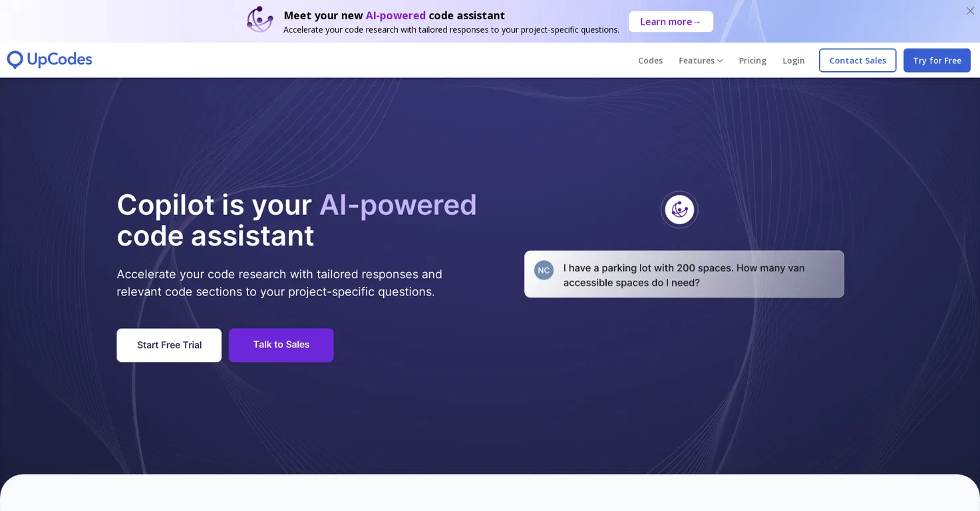
Task: Start Free Trial from the hero
Action: pyautogui.click(x=169, y=345)
